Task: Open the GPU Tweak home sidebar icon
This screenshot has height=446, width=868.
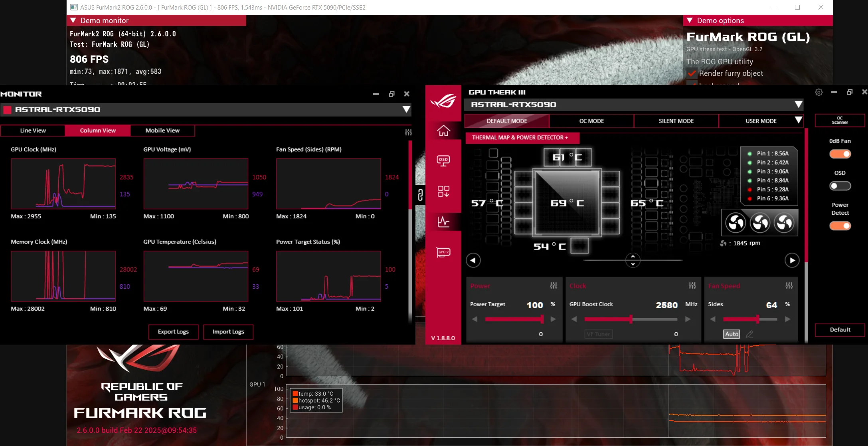Action: tap(443, 131)
